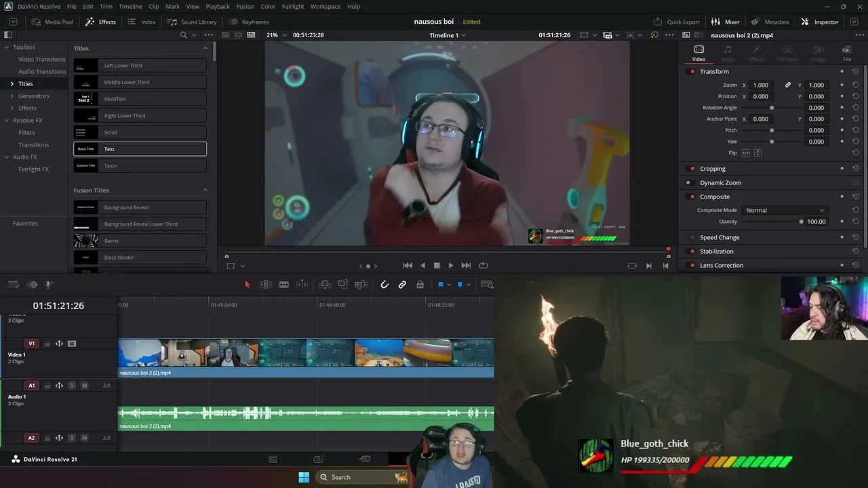Image resolution: width=868 pixels, height=488 pixels.
Task: Click the Match Frame icon below the viewer
Action: point(632,266)
